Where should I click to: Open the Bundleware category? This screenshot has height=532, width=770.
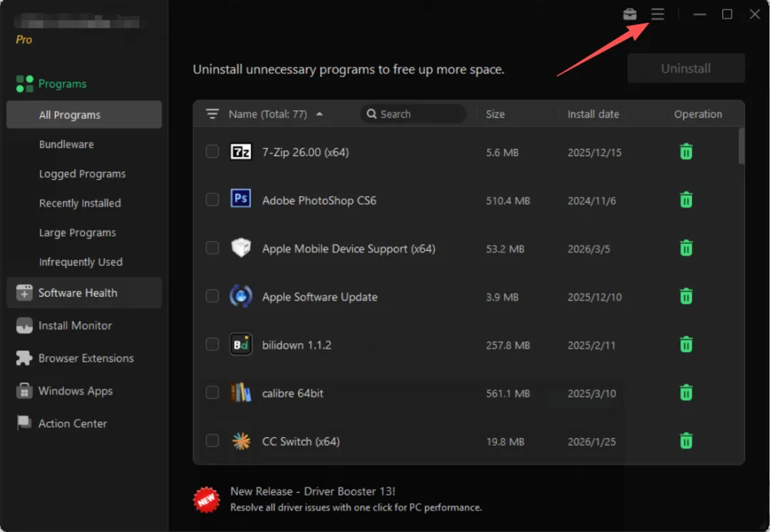click(x=66, y=145)
